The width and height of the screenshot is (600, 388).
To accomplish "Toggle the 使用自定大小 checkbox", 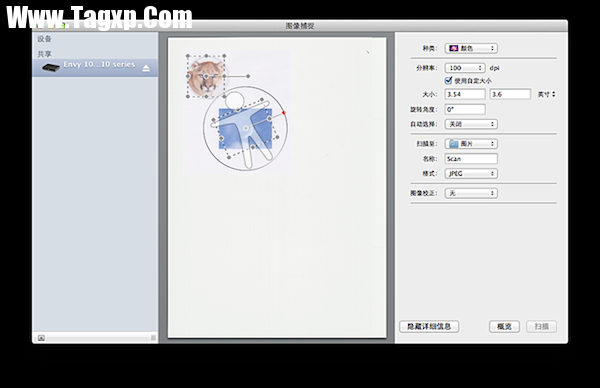I will [x=448, y=80].
